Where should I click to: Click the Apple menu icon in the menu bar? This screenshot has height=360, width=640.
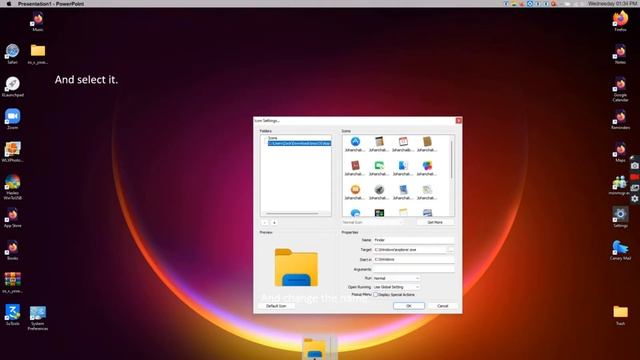[x=9, y=4]
